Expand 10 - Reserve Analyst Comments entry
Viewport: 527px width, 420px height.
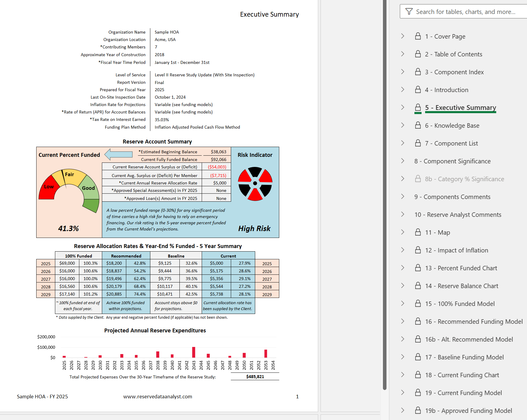click(403, 214)
